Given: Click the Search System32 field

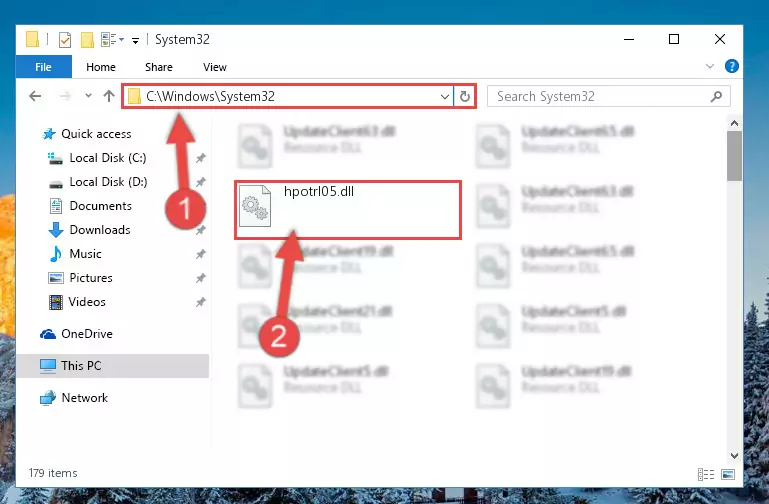Looking at the screenshot, I should coord(608,96).
